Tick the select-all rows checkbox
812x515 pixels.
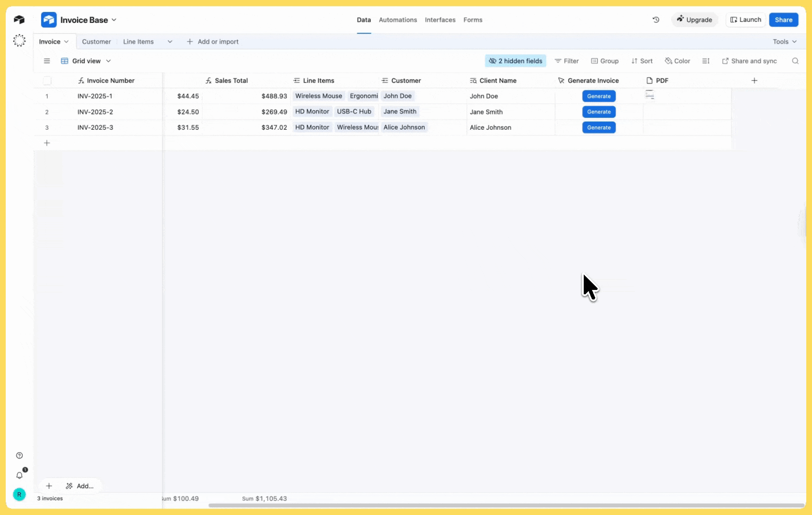[47, 81]
